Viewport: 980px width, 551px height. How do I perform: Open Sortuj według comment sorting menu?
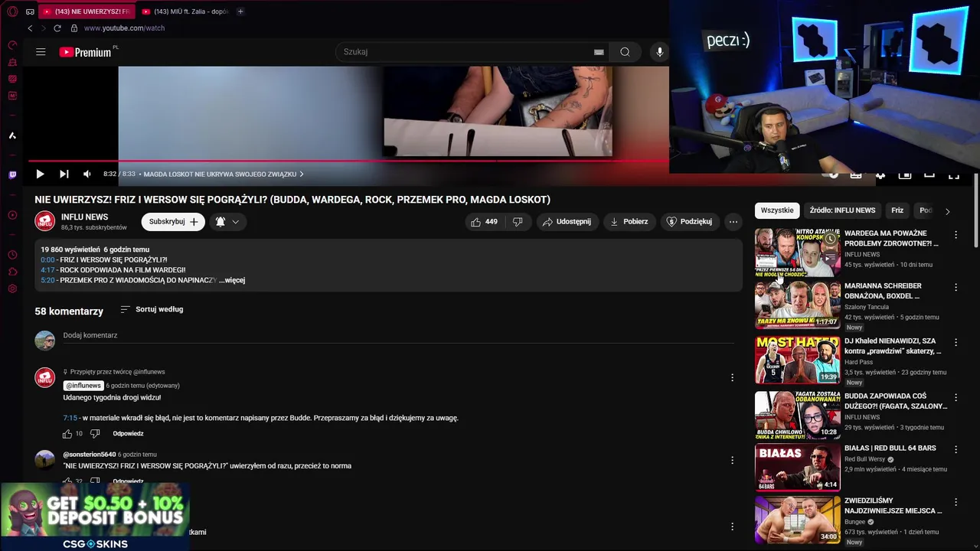click(x=152, y=309)
